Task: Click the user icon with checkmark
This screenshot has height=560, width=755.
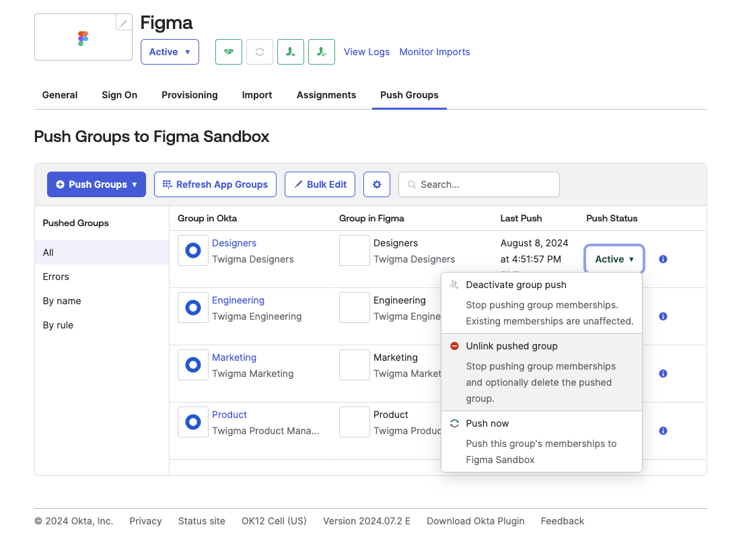Action: [321, 52]
